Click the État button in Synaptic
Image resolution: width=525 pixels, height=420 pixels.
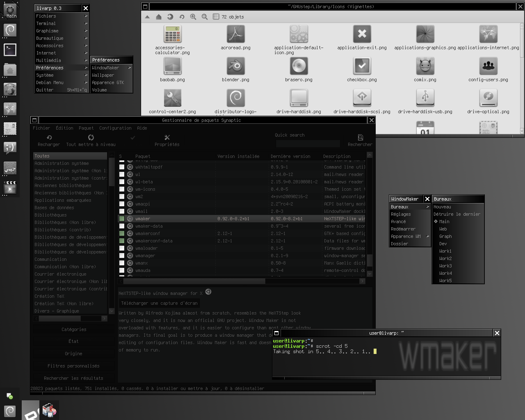click(x=74, y=341)
